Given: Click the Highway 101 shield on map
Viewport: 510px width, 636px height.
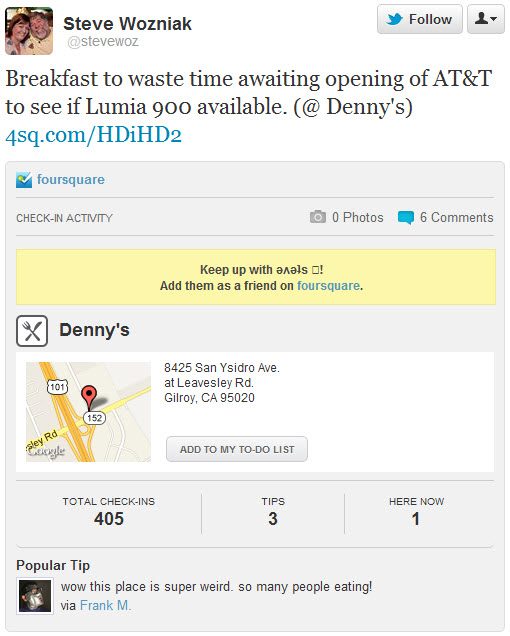Looking at the screenshot, I should tap(57, 387).
